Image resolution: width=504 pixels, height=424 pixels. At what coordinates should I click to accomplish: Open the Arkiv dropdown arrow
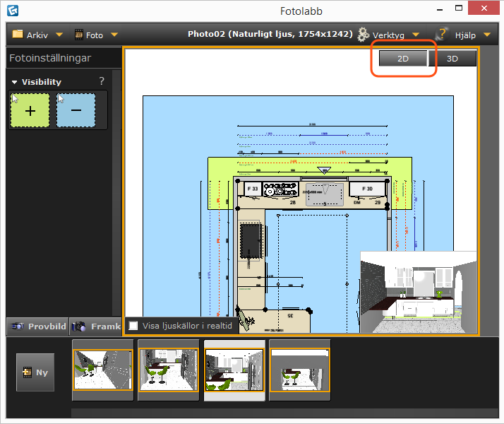pos(59,35)
